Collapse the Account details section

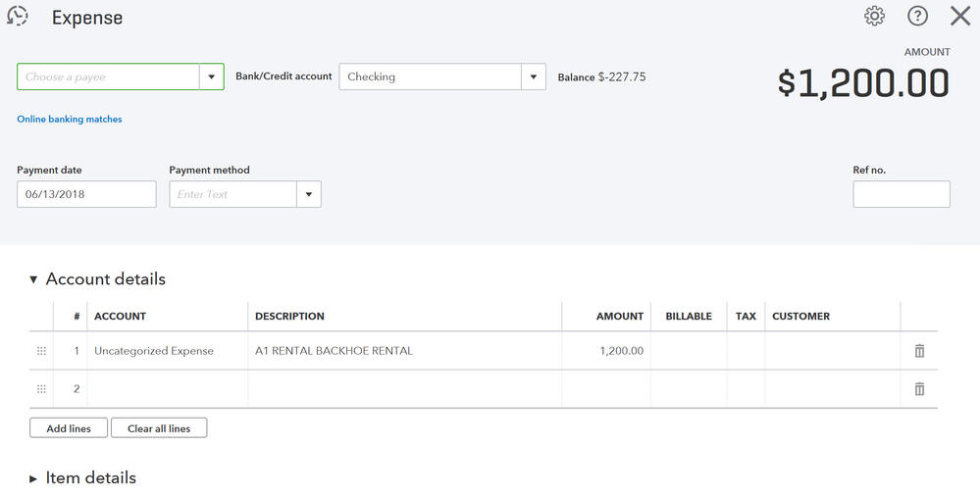(x=33, y=279)
